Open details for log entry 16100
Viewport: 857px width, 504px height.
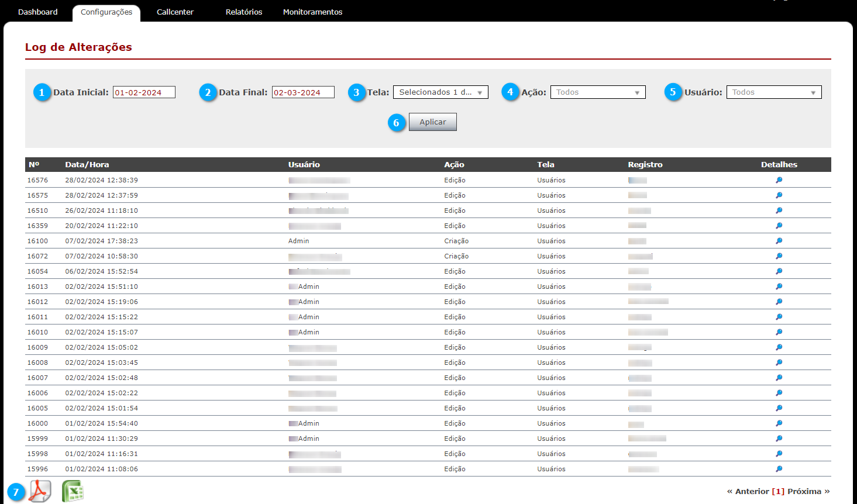coord(779,241)
